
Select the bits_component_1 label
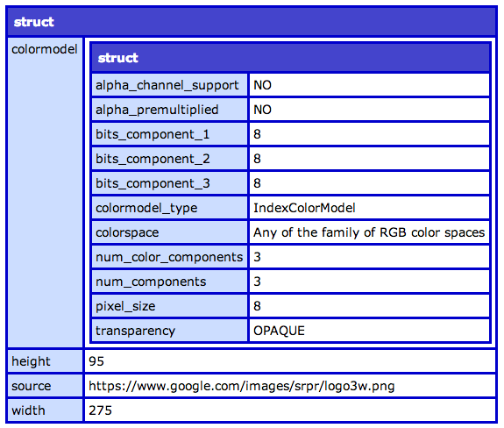tap(153, 134)
